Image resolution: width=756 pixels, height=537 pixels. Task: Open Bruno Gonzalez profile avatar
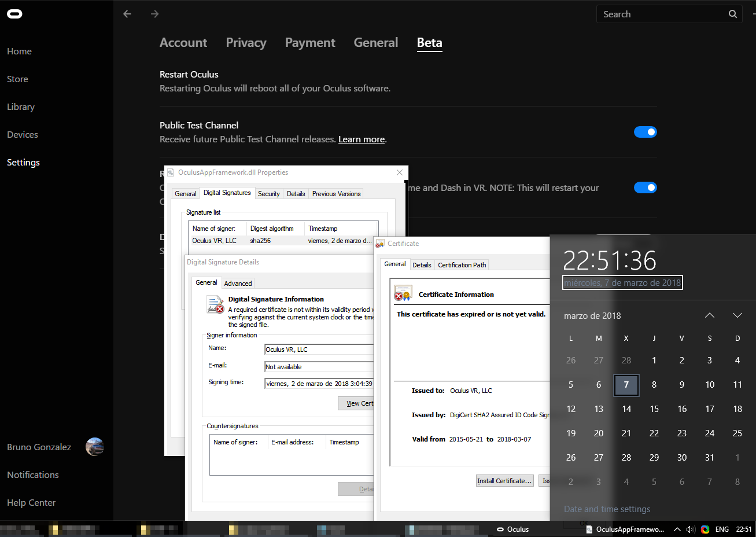pyautogui.click(x=95, y=447)
